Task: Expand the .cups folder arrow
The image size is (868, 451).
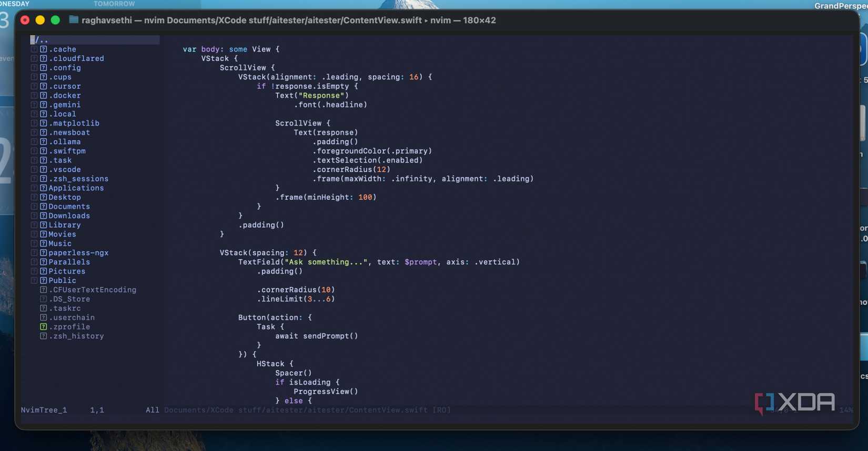Action: click(x=34, y=77)
